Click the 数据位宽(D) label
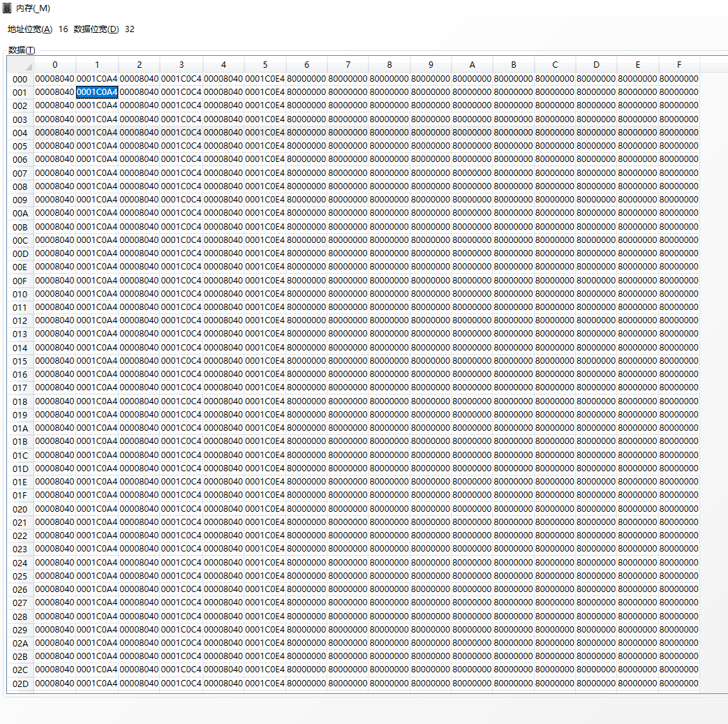This screenshot has width=728, height=724. [x=96, y=29]
